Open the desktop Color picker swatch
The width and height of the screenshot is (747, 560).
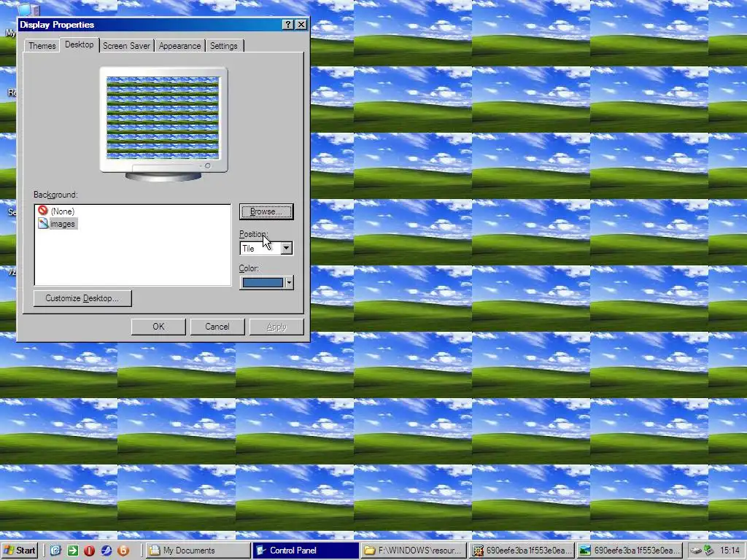(266, 282)
